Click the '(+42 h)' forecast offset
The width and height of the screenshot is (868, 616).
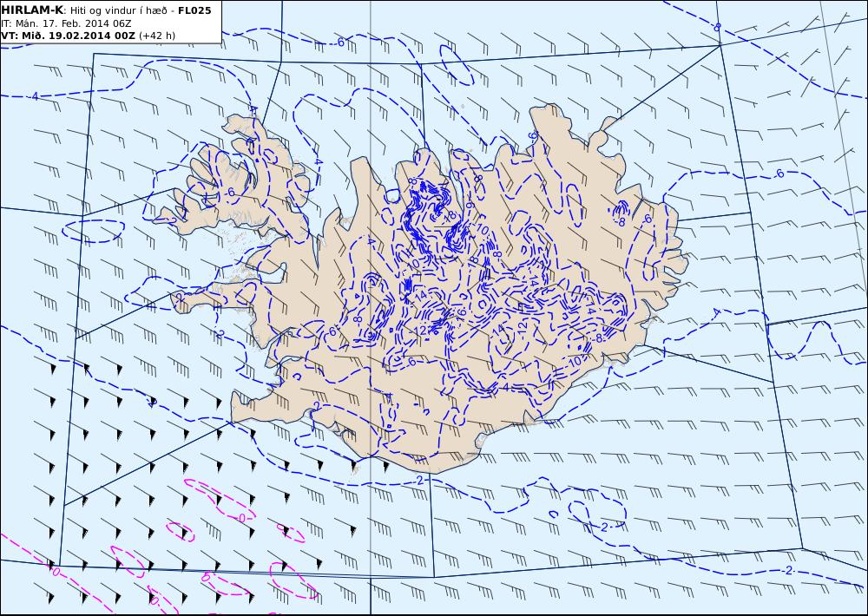click(x=156, y=36)
